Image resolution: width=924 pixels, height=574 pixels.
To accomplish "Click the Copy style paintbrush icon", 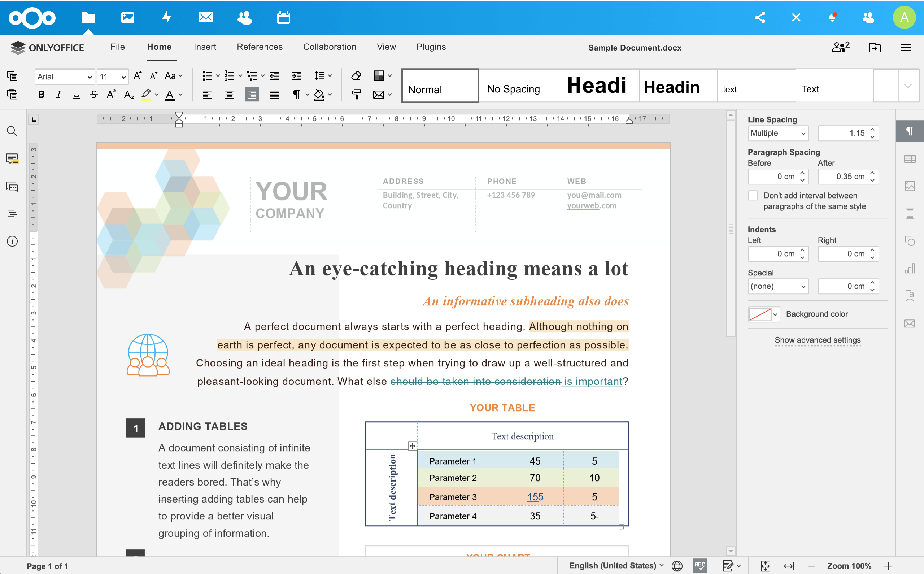I will [x=356, y=95].
